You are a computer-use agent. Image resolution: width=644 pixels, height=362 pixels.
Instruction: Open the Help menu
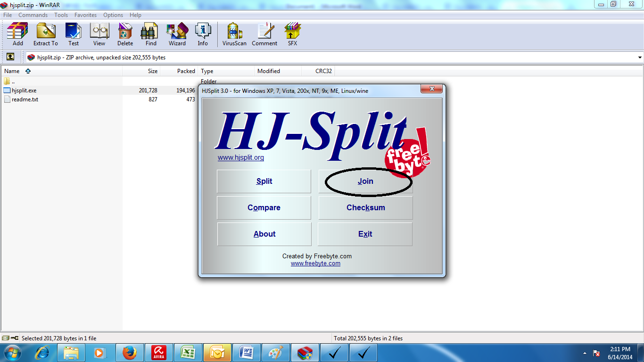(x=135, y=15)
